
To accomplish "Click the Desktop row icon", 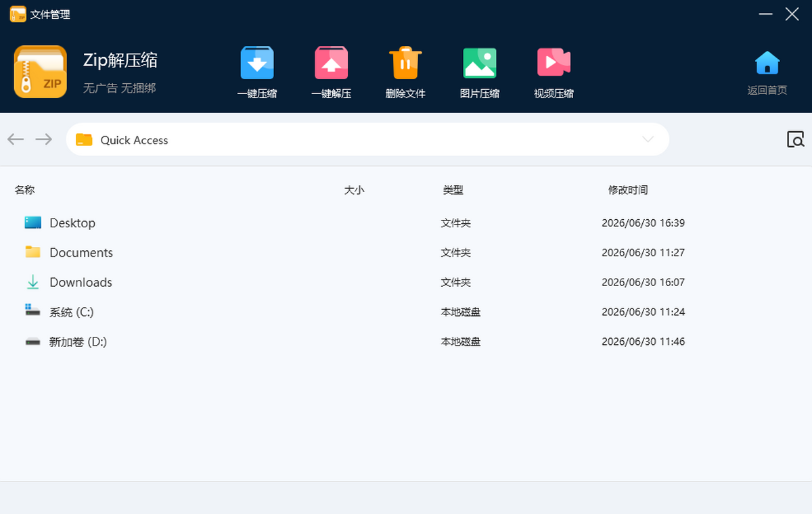I will pos(33,223).
